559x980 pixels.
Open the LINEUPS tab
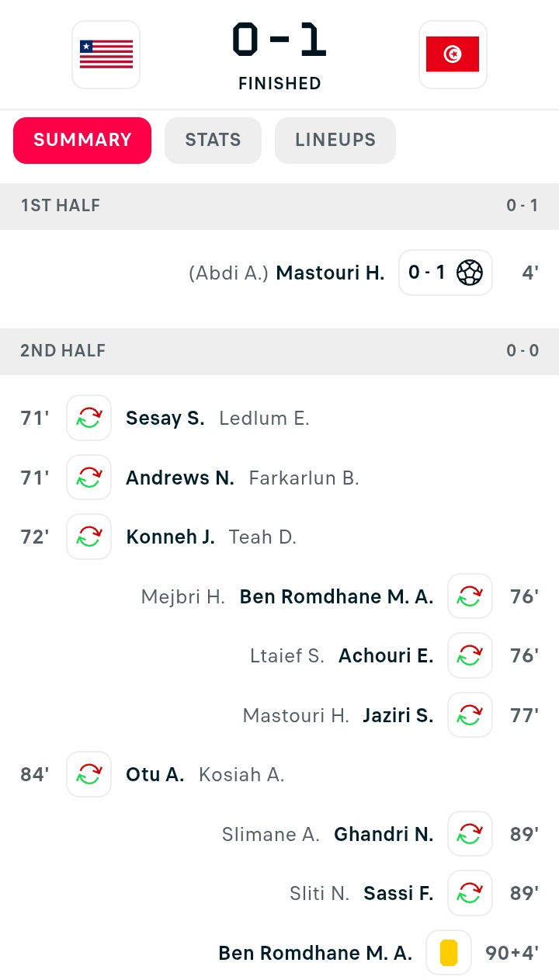pyautogui.click(x=335, y=141)
